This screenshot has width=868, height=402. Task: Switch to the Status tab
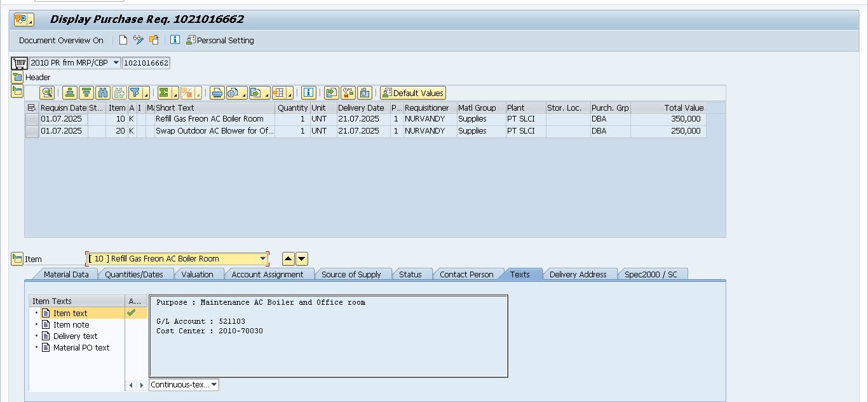click(x=410, y=274)
